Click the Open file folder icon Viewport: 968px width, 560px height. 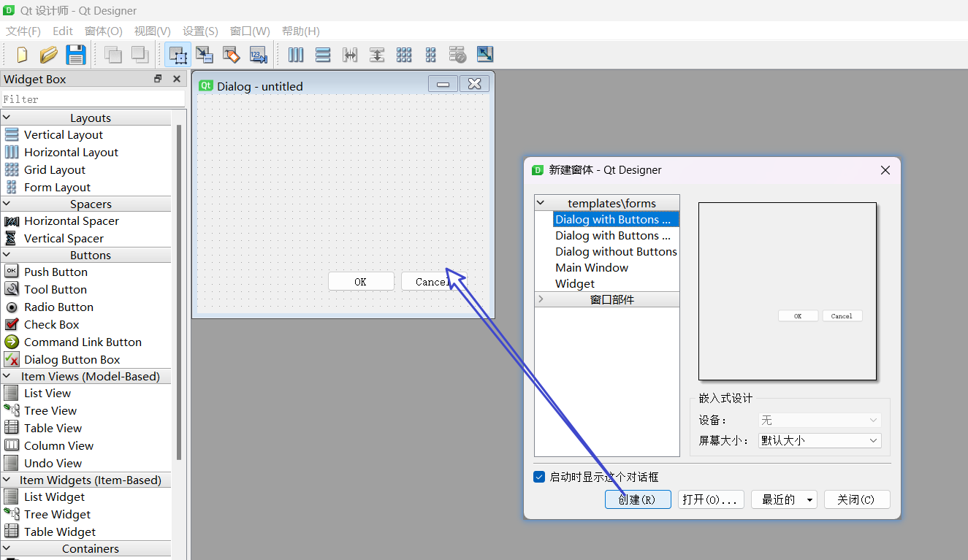[48, 55]
